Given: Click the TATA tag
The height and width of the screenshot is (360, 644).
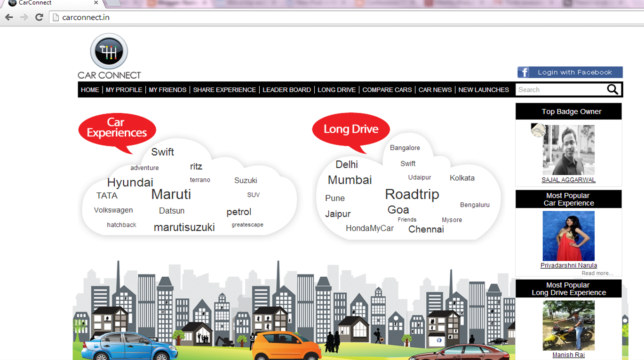Looking at the screenshot, I should pos(107,195).
